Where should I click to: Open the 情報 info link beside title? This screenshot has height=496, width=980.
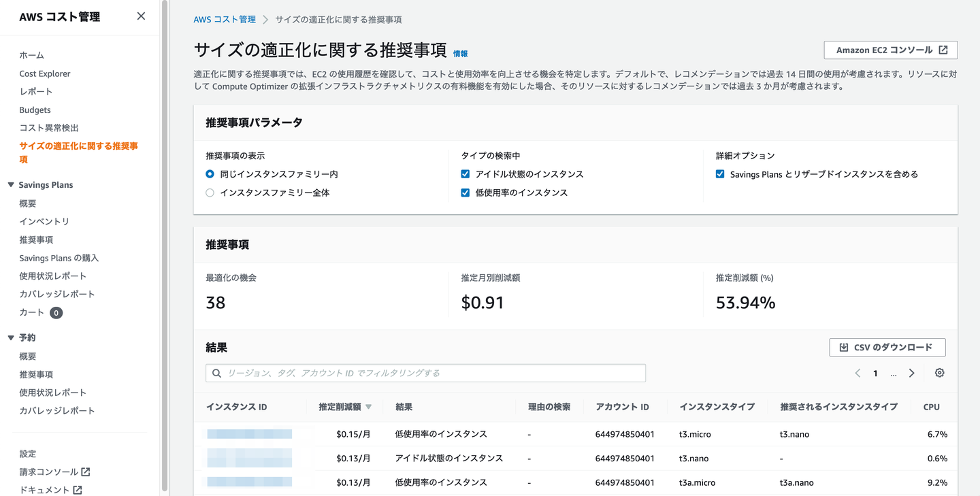461,54
